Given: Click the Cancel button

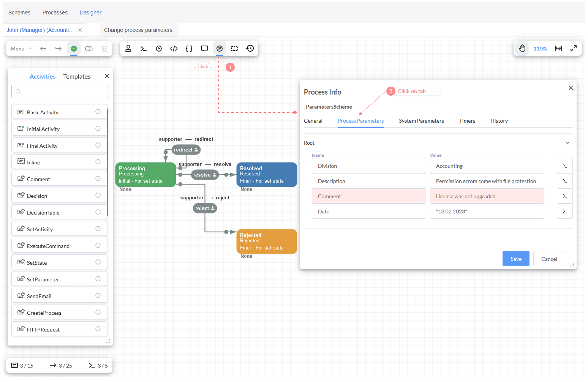Looking at the screenshot, I should pyautogui.click(x=549, y=259).
